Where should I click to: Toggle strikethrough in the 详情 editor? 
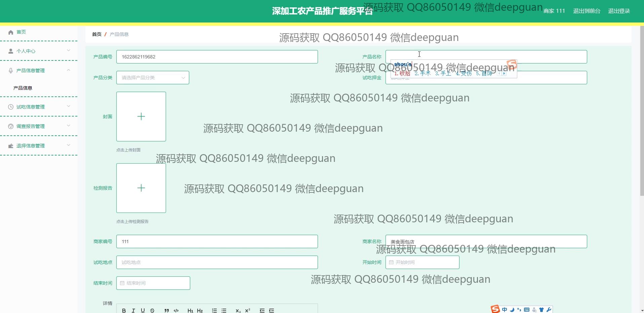click(152, 311)
